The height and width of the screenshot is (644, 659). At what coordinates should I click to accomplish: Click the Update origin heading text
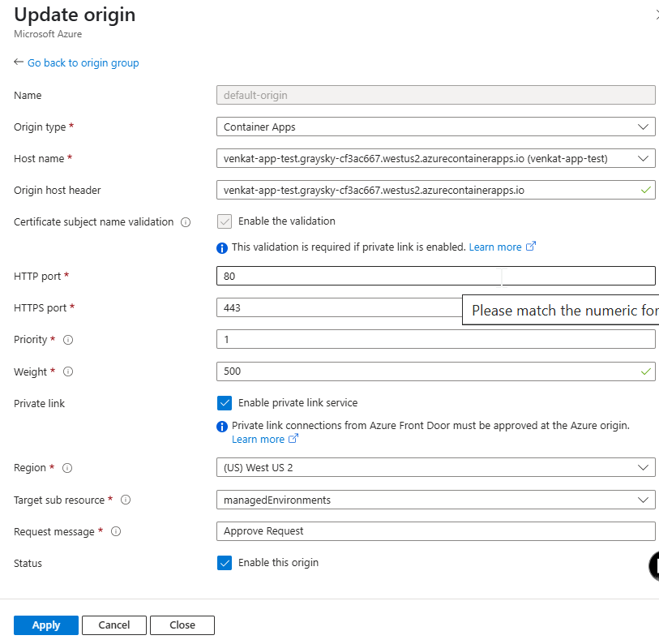(x=75, y=15)
